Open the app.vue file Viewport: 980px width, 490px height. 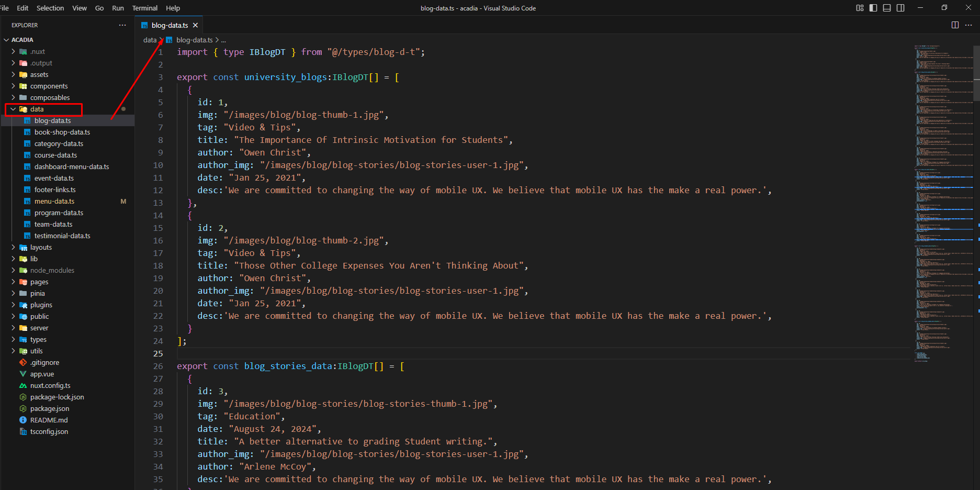point(67,374)
